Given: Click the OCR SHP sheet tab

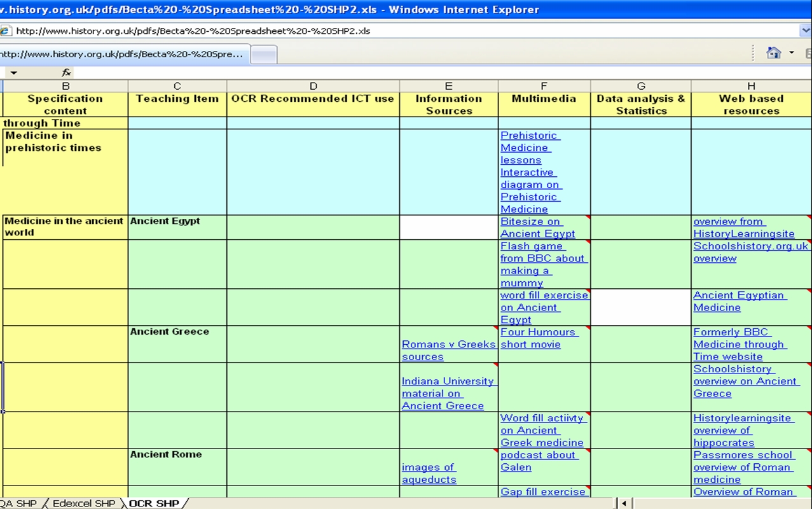Looking at the screenshot, I should (x=155, y=503).
